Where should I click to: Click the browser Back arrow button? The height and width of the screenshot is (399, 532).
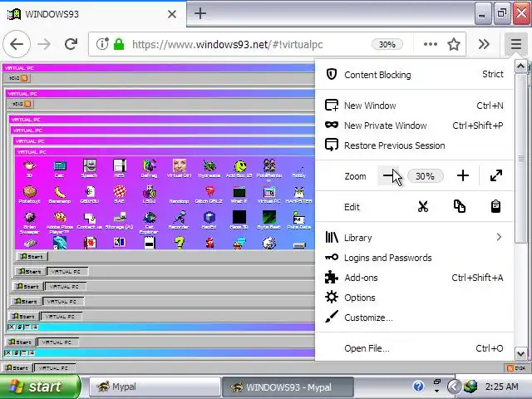(x=17, y=44)
